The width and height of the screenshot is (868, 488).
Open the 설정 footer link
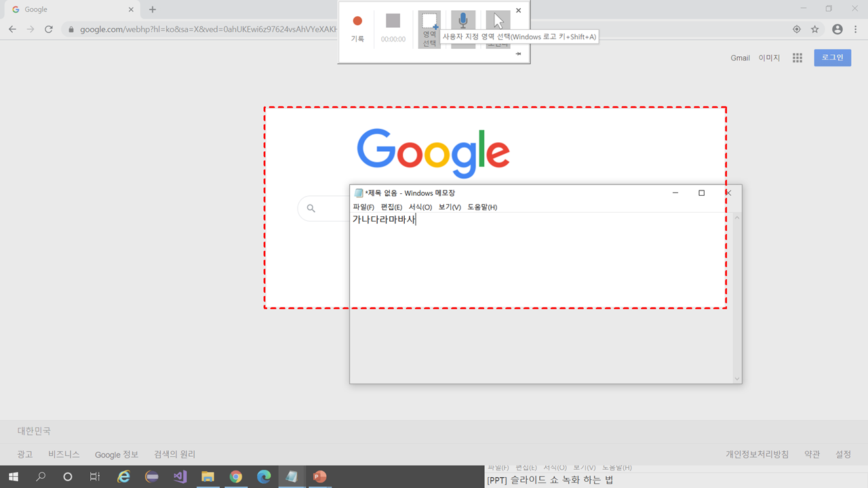[843, 454]
